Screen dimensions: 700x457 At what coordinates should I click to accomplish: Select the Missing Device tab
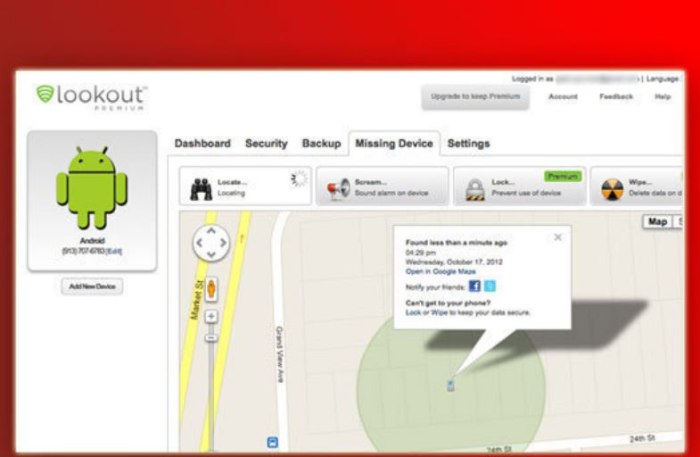(x=394, y=143)
